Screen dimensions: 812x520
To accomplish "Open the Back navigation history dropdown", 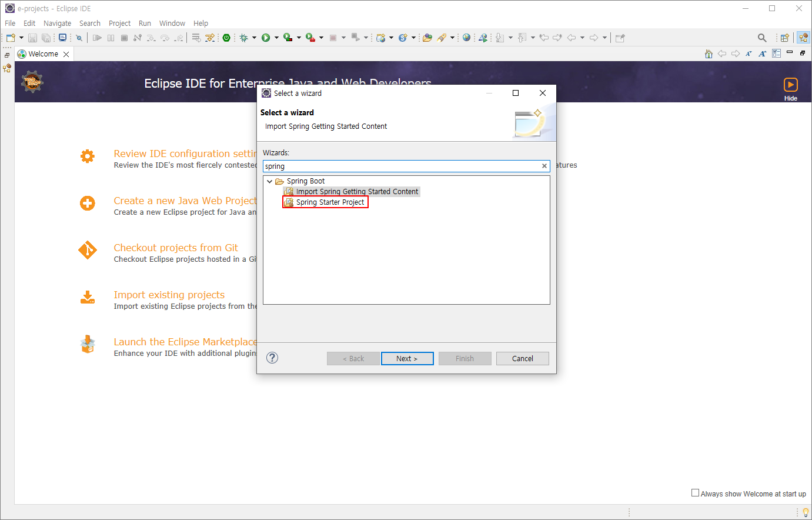I will (583, 38).
